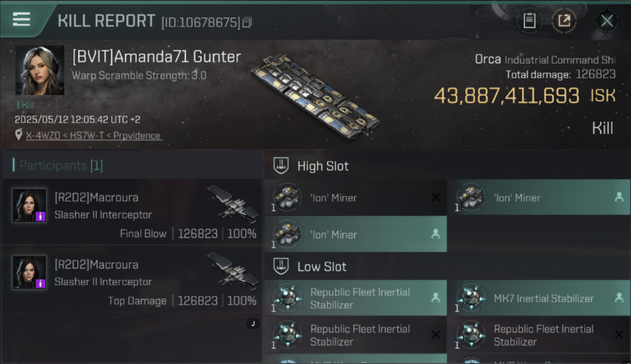Click Slasher II ship icon for Final Blow
Image resolution: width=631 pixels, height=364 pixels.
pos(233,204)
